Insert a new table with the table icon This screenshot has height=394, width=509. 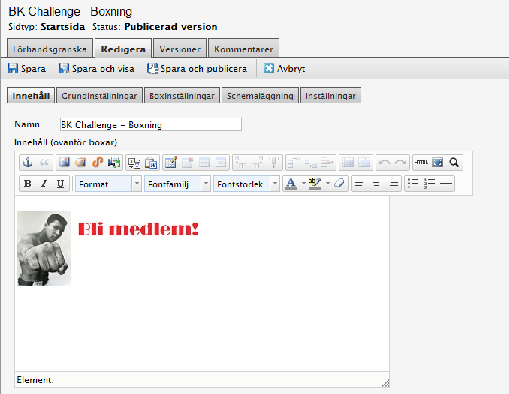click(x=171, y=162)
